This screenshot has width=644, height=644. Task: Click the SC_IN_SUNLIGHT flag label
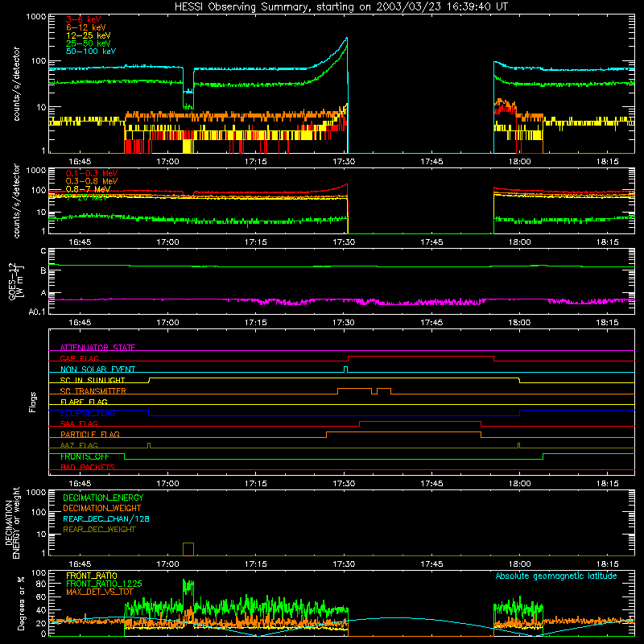[x=93, y=380]
